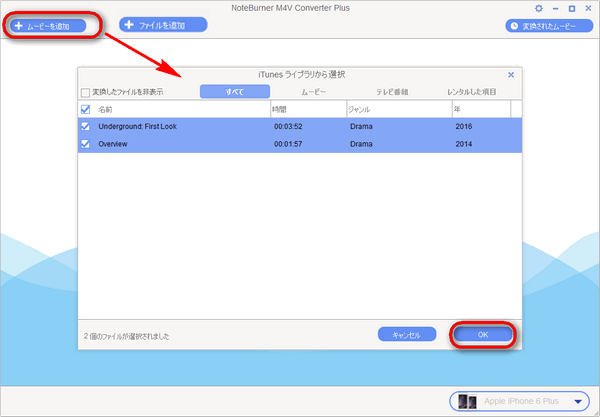Screen dimensions: 600x417
Task: Toggle hide converted files checkbox
Action: (x=85, y=92)
